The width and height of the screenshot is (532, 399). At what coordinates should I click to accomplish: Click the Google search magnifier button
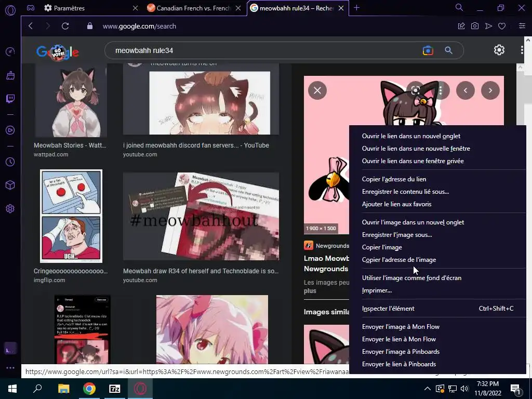pyautogui.click(x=448, y=50)
